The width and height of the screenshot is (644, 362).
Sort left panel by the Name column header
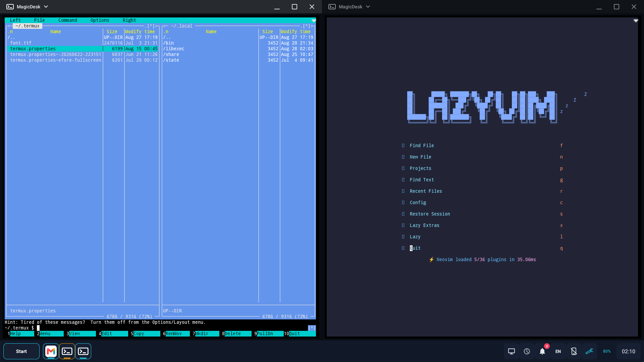click(56, 32)
